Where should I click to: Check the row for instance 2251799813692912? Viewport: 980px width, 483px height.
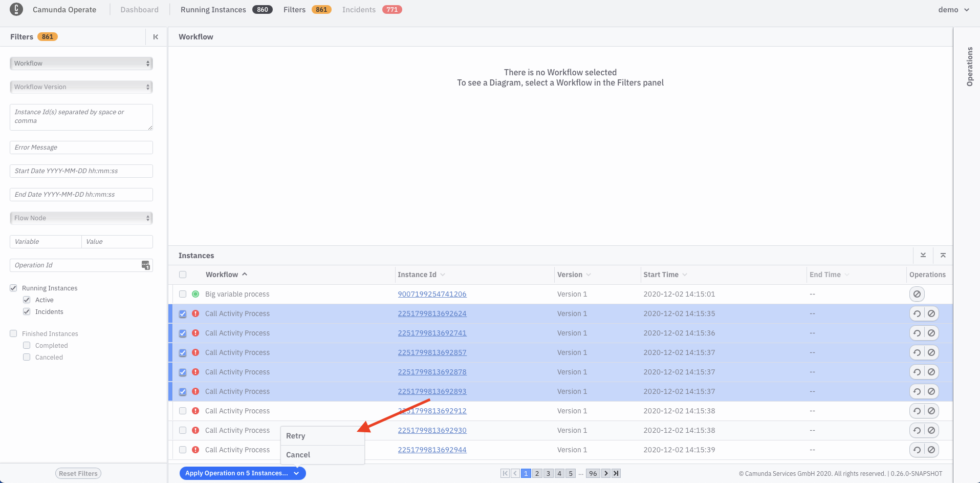[x=183, y=411]
